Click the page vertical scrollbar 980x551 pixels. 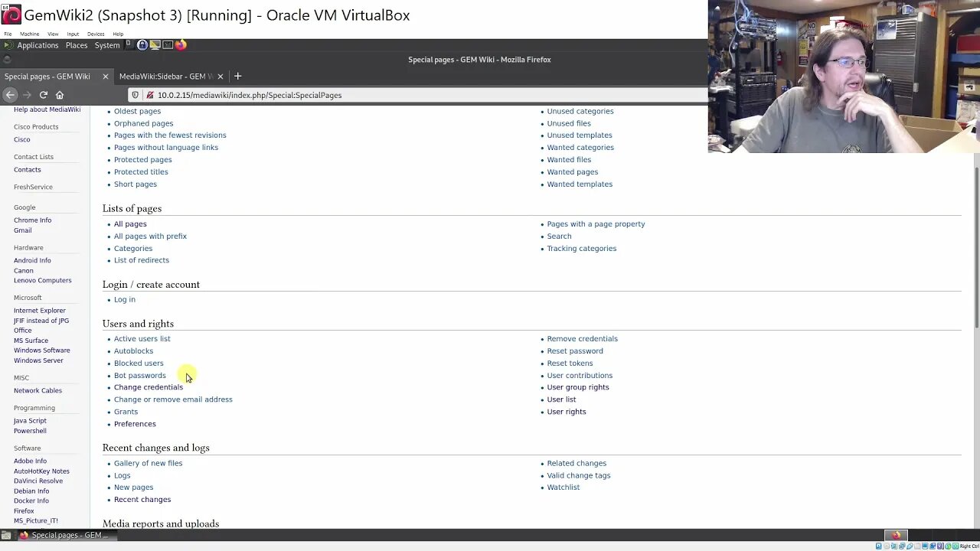click(x=976, y=249)
